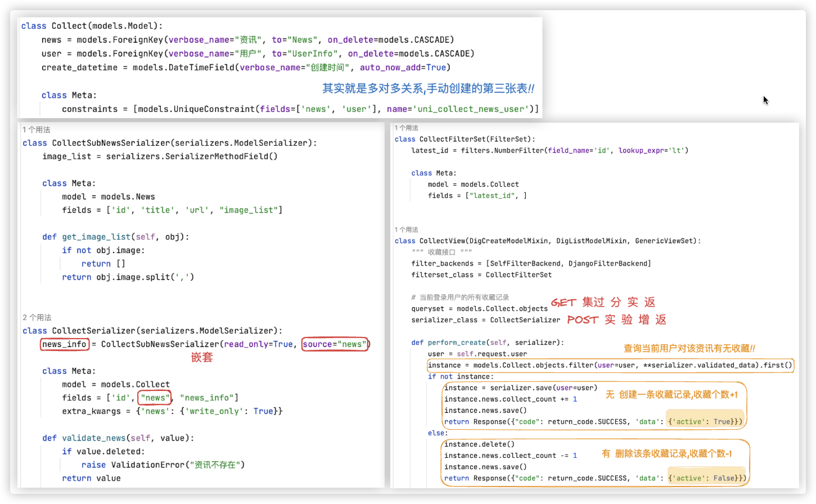This screenshot has width=816, height=504.
Task: Click the blue many-to-many annotation text
Action: [428, 88]
